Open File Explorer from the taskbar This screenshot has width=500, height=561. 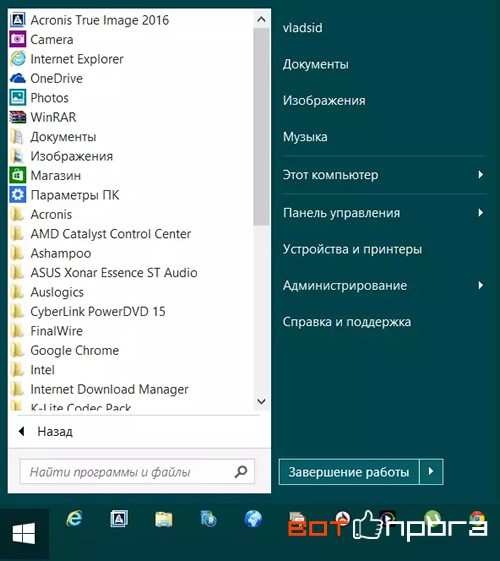(x=164, y=519)
